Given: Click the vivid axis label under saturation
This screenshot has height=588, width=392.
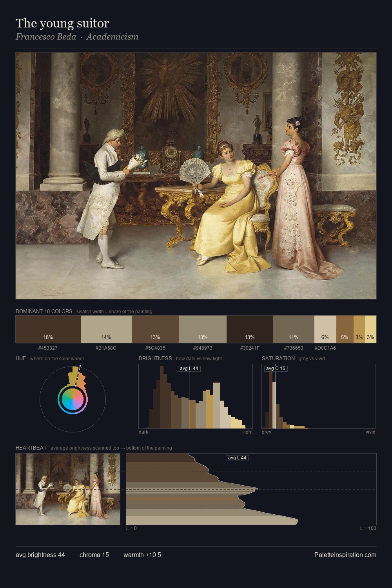Looking at the screenshot, I should point(370,432).
